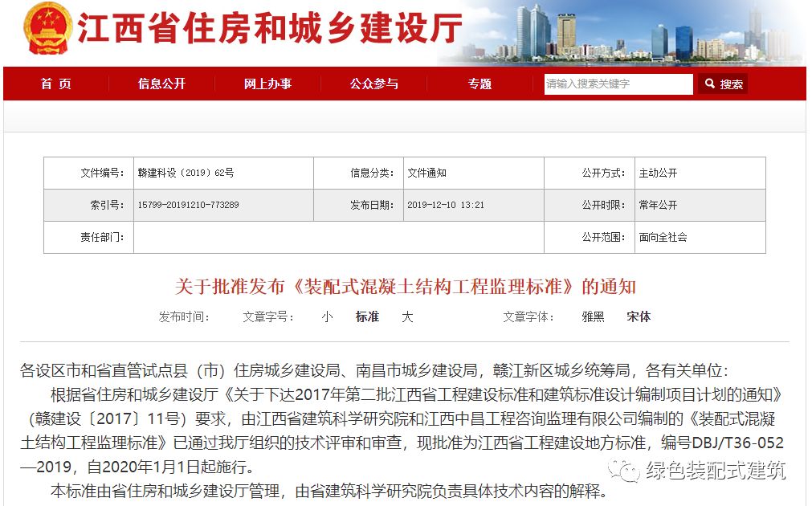The height and width of the screenshot is (506, 812).
Task: Set font size to 大
Action: tap(407, 317)
